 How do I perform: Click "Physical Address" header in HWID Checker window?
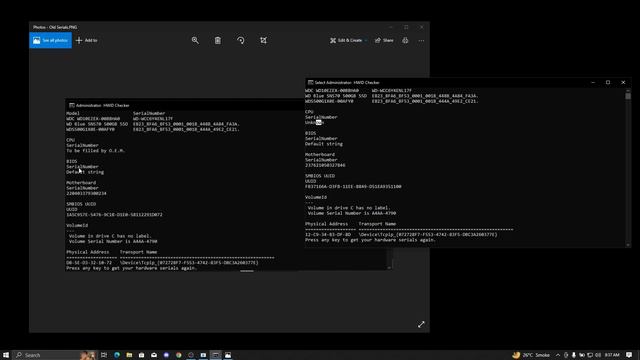327,224
